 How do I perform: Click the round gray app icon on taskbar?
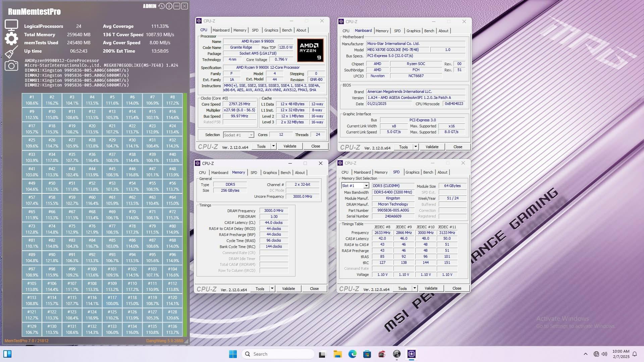coord(397,354)
